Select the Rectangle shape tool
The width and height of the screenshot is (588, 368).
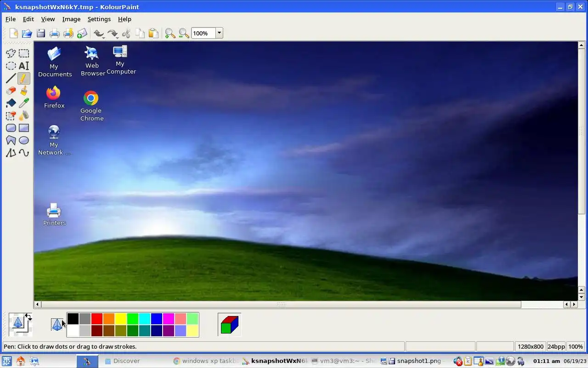[x=24, y=128]
